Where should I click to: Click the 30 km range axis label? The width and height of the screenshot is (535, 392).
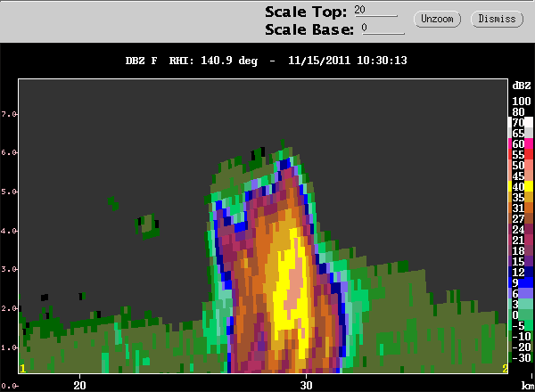click(306, 385)
